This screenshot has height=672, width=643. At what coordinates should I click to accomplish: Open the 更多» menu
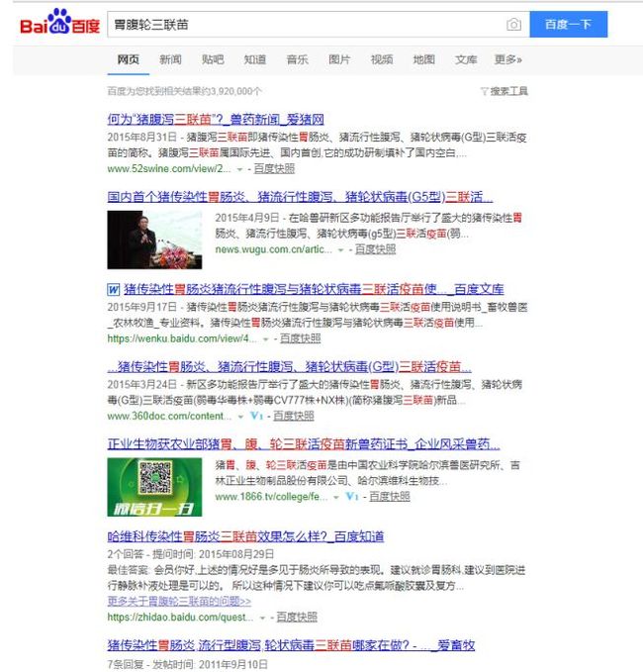[x=508, y=59]
